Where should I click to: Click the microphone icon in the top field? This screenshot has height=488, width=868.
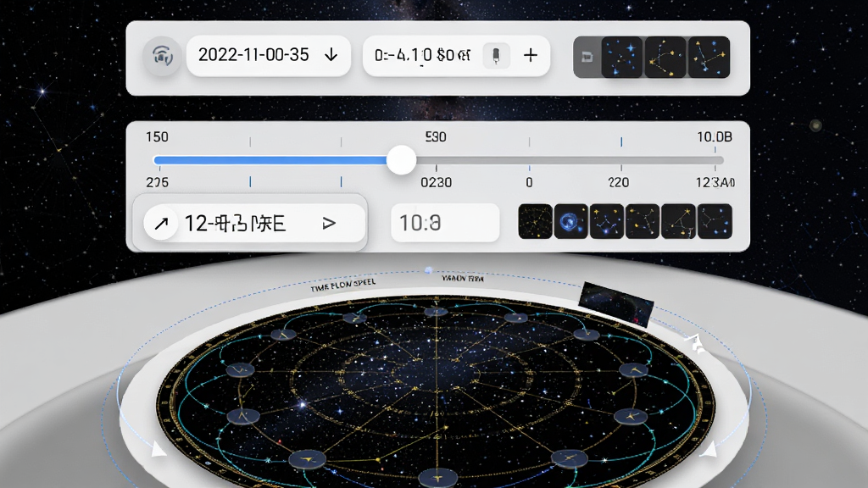pos(496,55)
